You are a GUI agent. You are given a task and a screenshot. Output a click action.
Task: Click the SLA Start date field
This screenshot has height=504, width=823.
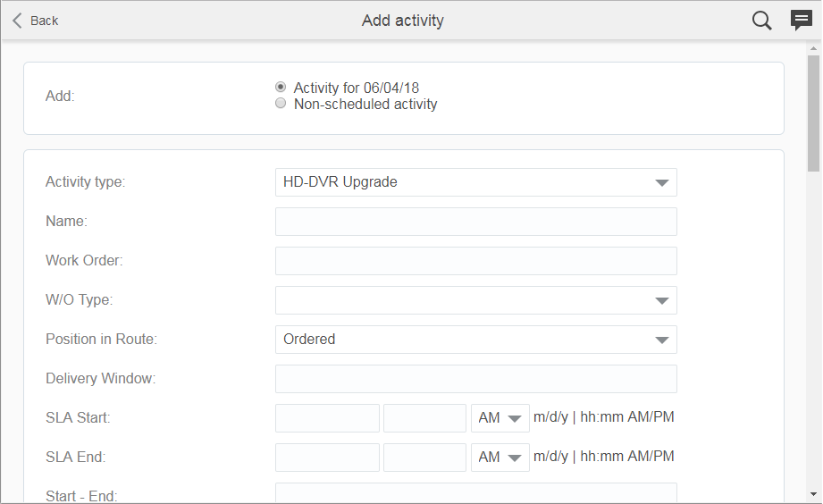click(x=327, y=418)
